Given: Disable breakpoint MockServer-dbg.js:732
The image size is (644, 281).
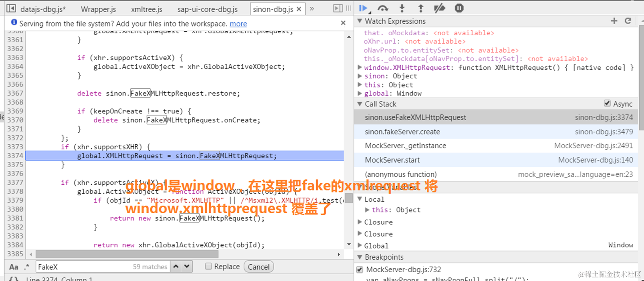Looking at the screenshot, I should coord(360,270).
